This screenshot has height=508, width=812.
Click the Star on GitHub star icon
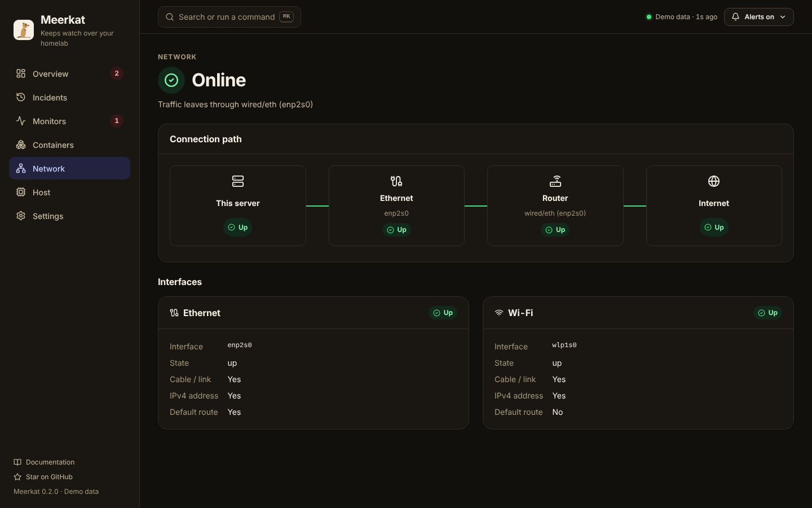17,477
